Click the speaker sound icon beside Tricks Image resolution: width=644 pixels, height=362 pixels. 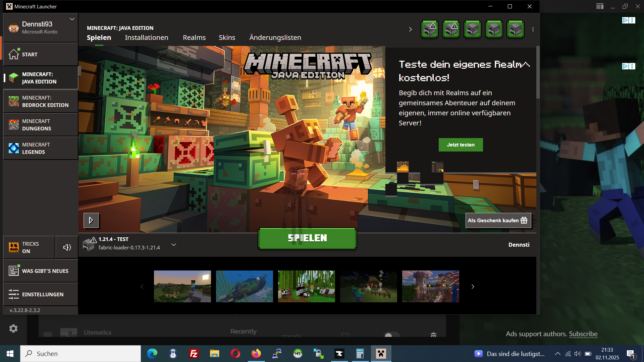pos(67,247)
